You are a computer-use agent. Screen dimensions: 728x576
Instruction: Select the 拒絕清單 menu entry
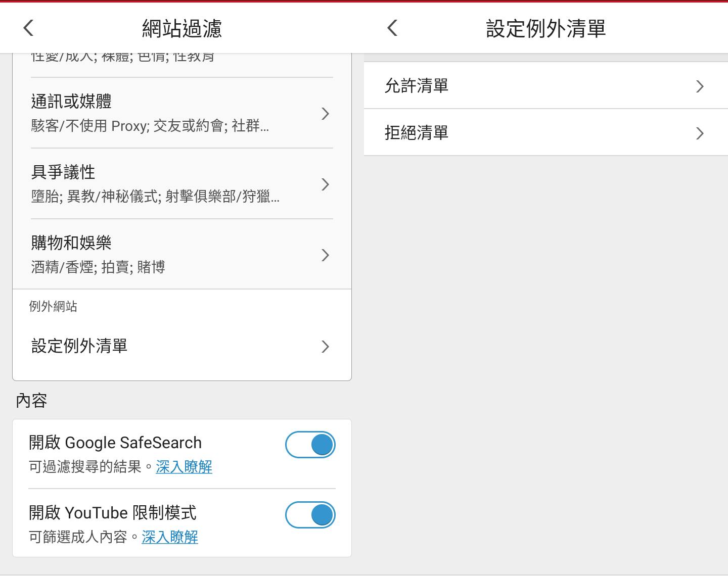pos(417,133)
